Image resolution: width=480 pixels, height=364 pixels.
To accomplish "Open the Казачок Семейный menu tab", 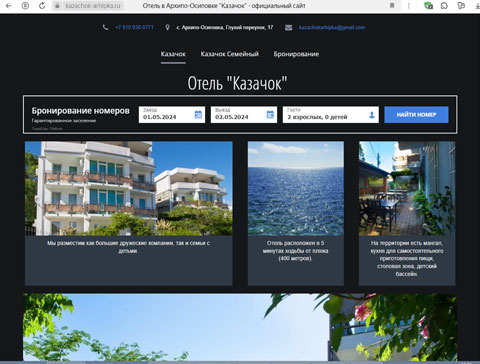I will pyautogui.click(x=230, y=54).
